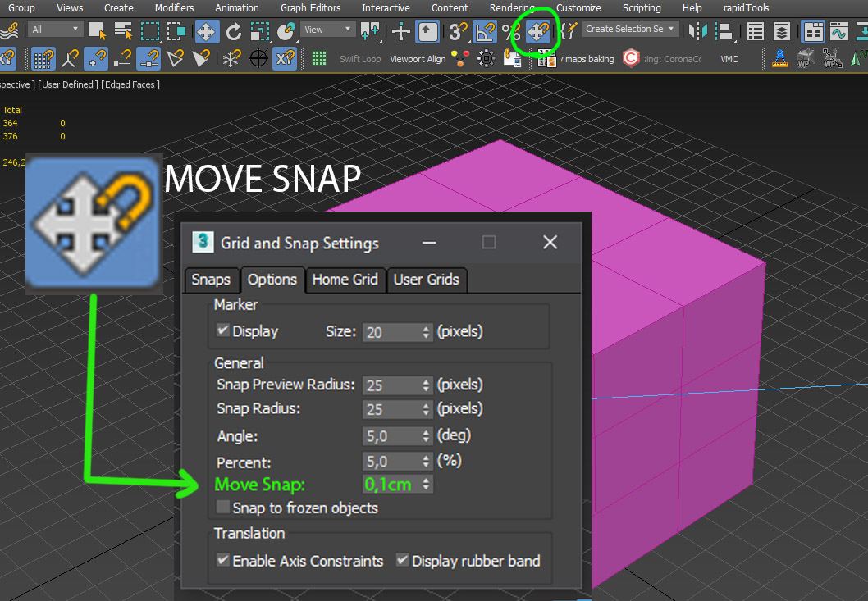The image size is (868, 601).
Task: Uncheck Display rubber band
Action: pos(402,561)
